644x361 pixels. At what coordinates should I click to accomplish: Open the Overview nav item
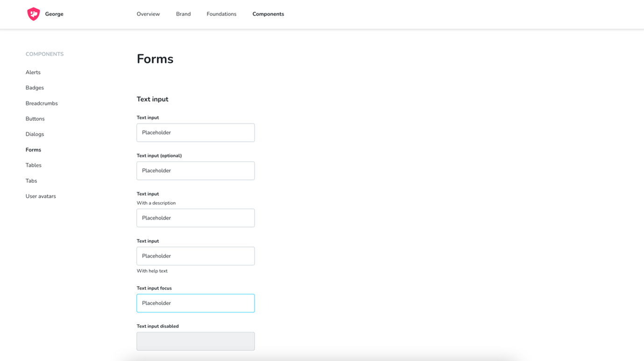pos(148,14)
